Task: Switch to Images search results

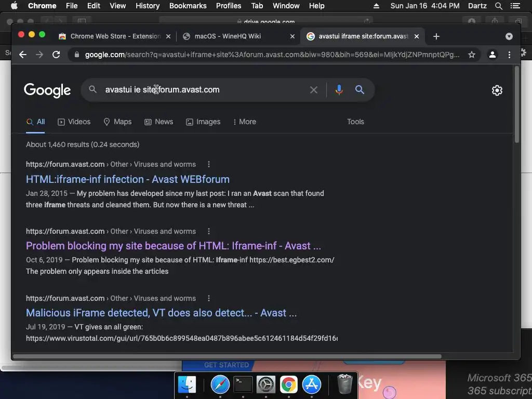Action: (x=203, y=122)
